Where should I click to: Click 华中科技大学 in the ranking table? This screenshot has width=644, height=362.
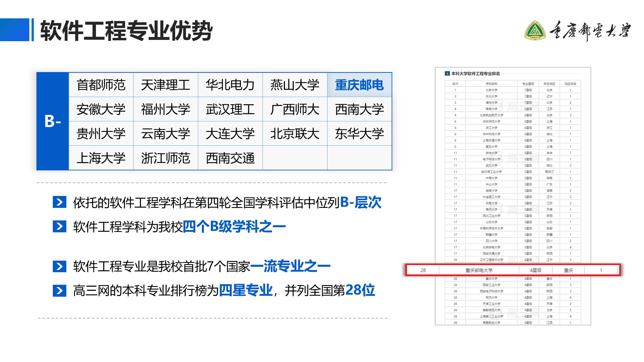(x=491, y=134)
